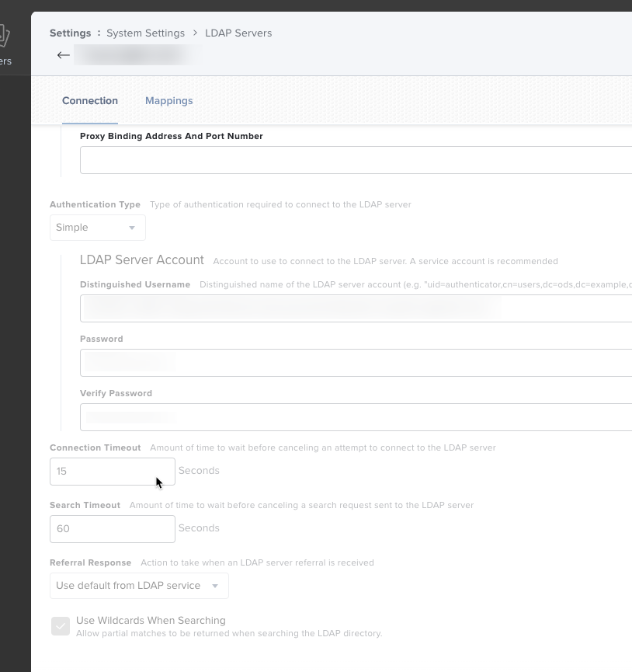Screen dimensions: 632x672
Task: Click the "Seconds" label beside Search Timeout
Action: [x=199, y=528]
